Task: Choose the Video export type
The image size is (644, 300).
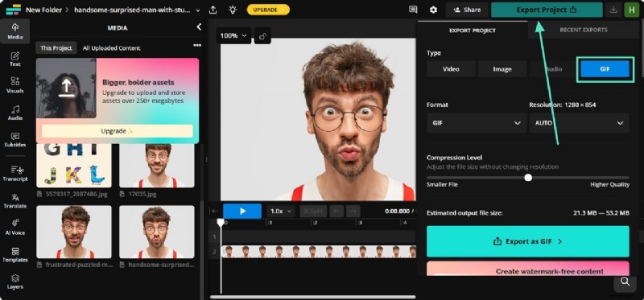Action: [x=451, y=69]
